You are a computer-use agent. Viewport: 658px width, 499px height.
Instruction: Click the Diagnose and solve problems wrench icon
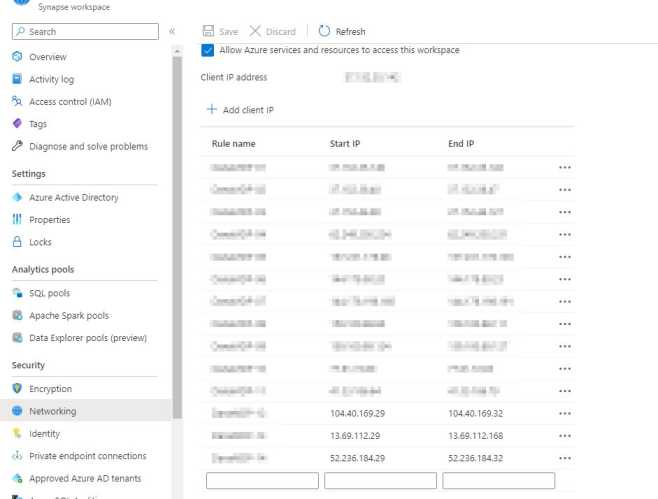tap(17, 146)
